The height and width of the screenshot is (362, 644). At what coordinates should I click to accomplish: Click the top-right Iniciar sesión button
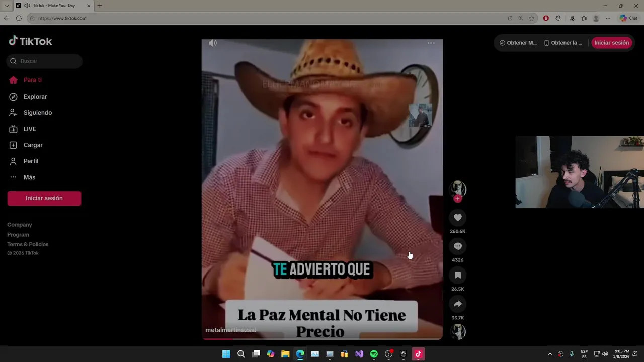pos(611,43)
